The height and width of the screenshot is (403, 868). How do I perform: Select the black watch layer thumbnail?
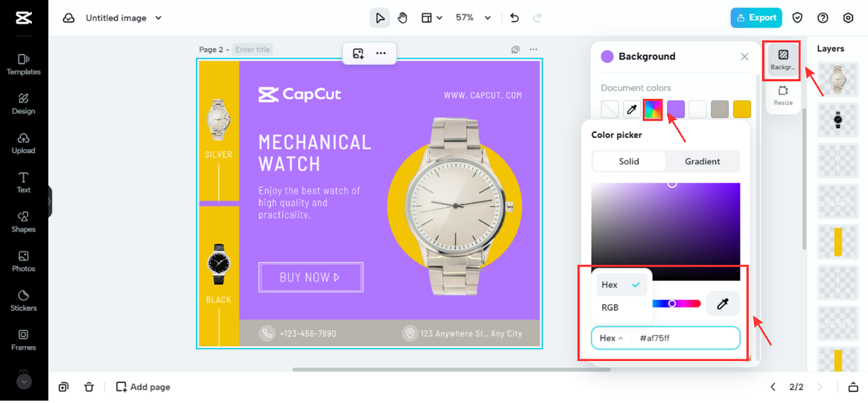tap(838, 121)
